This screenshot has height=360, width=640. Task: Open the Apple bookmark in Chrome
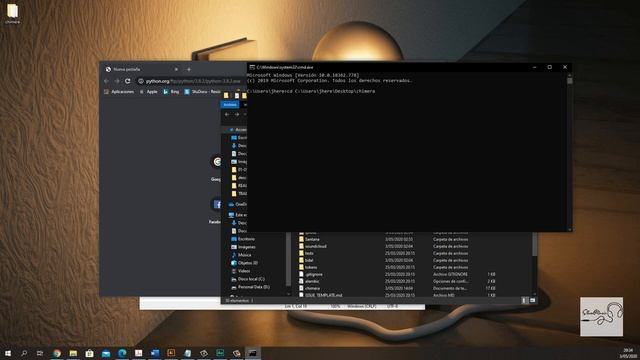pos(149,92)
